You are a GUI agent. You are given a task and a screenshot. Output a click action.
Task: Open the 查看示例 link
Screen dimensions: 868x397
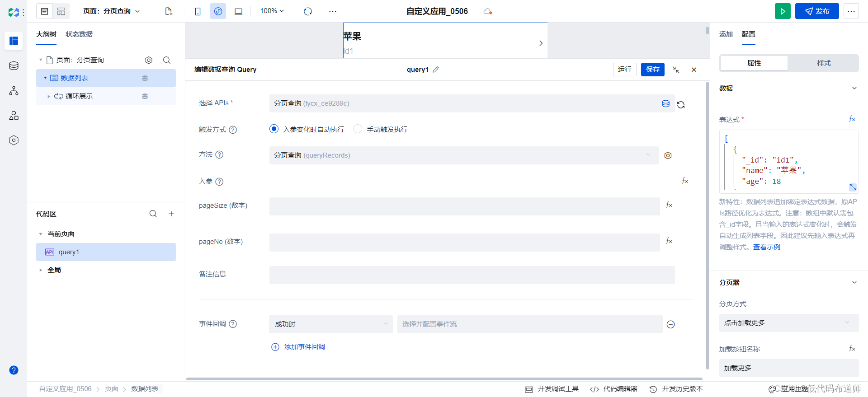point(767,247)
